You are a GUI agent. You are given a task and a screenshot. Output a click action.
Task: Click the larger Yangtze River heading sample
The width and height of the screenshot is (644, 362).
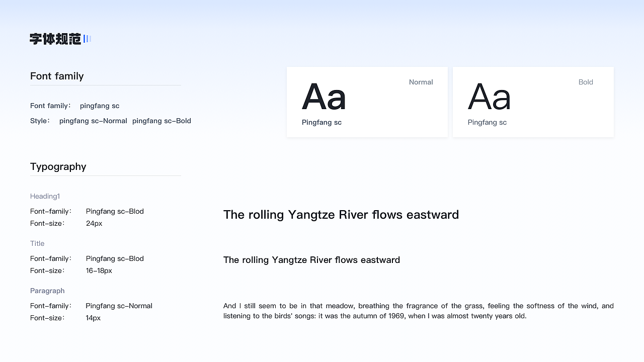click(x=341, y=215)
